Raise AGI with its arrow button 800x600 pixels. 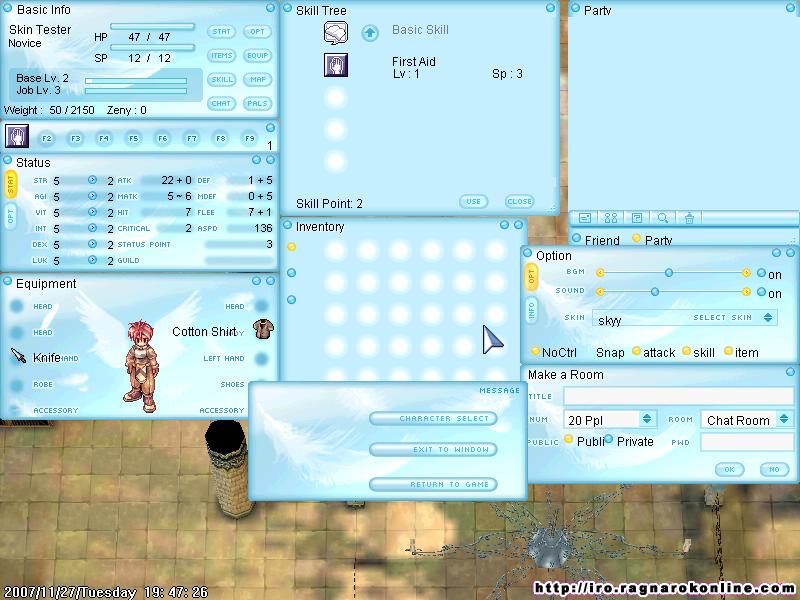[x=92, y=196]
